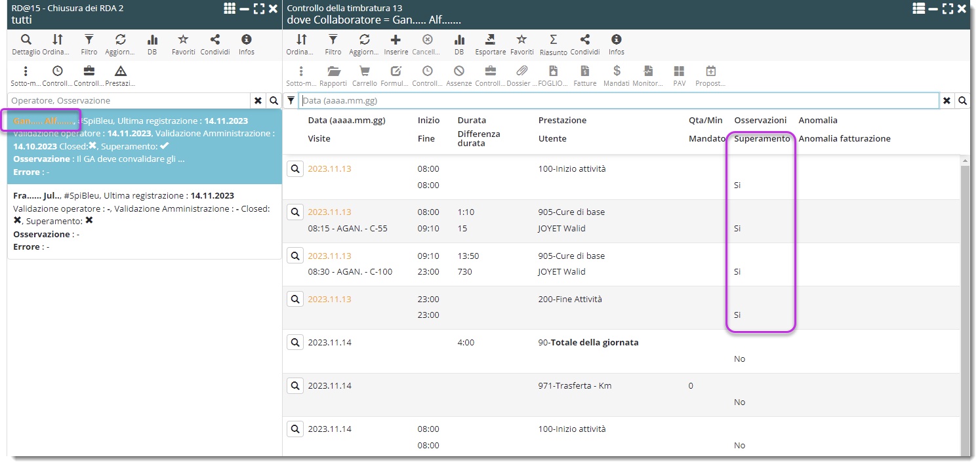Open detail magnifier for 90-Totale della giornata row

295,342
